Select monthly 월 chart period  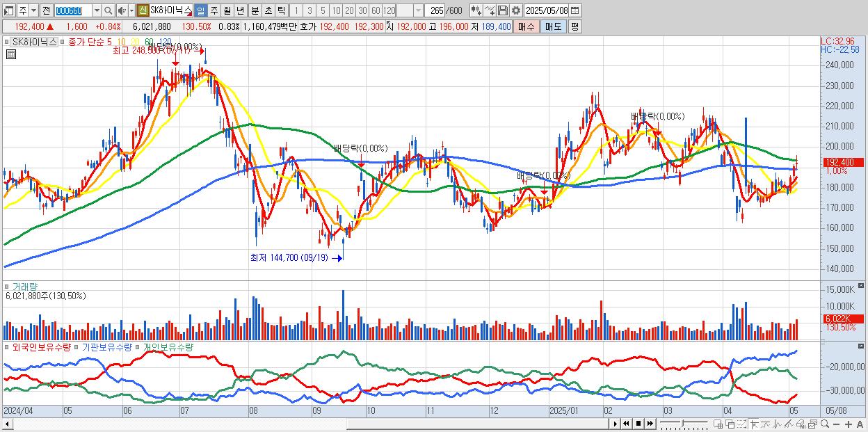coord(227,10)
